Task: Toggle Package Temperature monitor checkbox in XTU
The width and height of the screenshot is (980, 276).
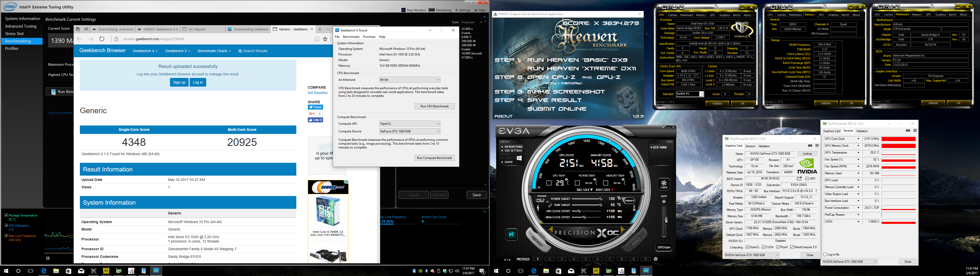Action: 6,215
